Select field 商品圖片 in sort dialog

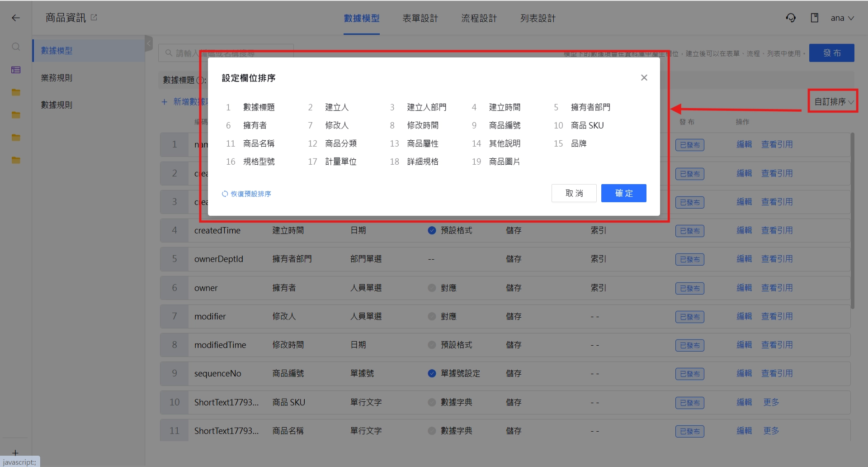pyautogui.click(x=505, y=162)
